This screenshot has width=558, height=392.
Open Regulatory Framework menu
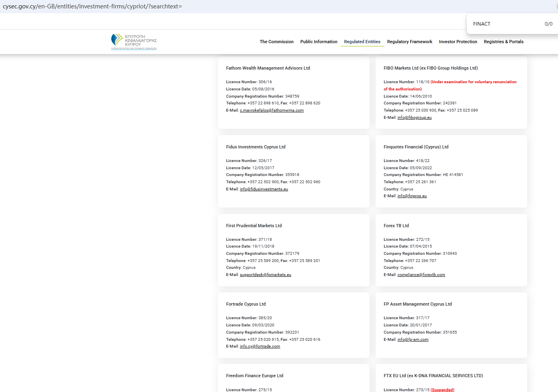409,42
